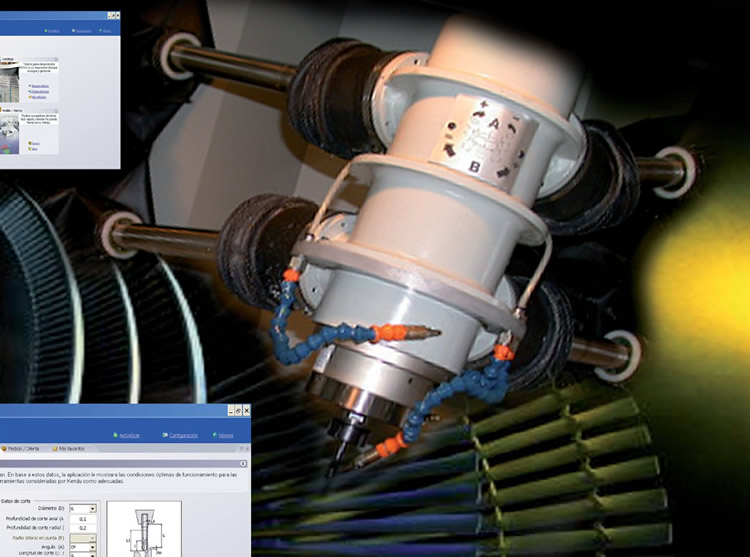
Task: Open the Angulo (A) dropdown
Action: [x=93, y=546]
